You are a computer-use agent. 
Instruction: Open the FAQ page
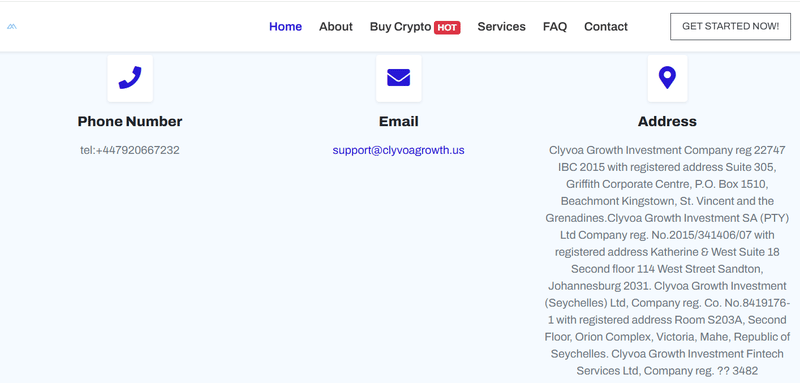pyautogui.click(x=555, y=27)
